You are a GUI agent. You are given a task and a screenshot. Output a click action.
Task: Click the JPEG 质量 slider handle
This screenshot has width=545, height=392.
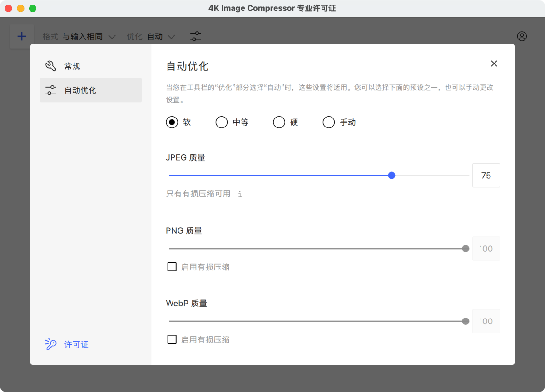pos(391,175)
